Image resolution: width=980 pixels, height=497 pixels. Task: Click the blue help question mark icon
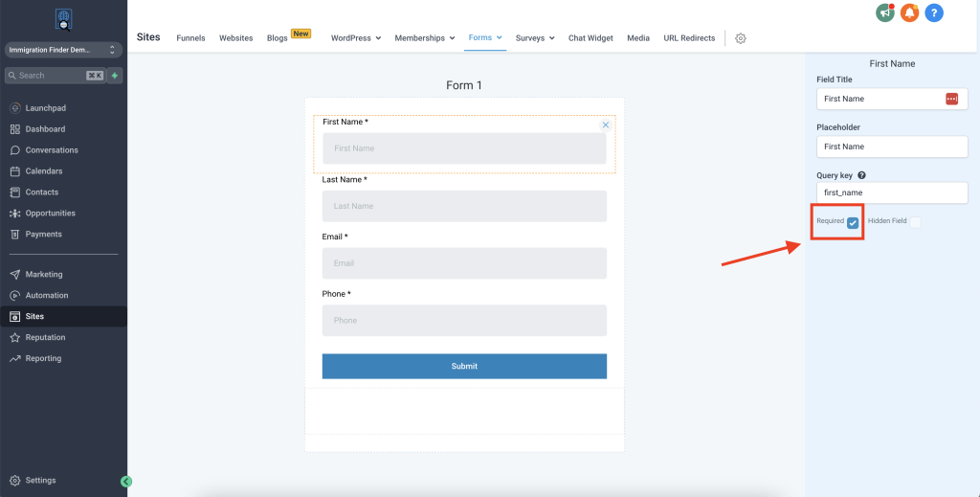pyautogui.click(x=934, y=13)
